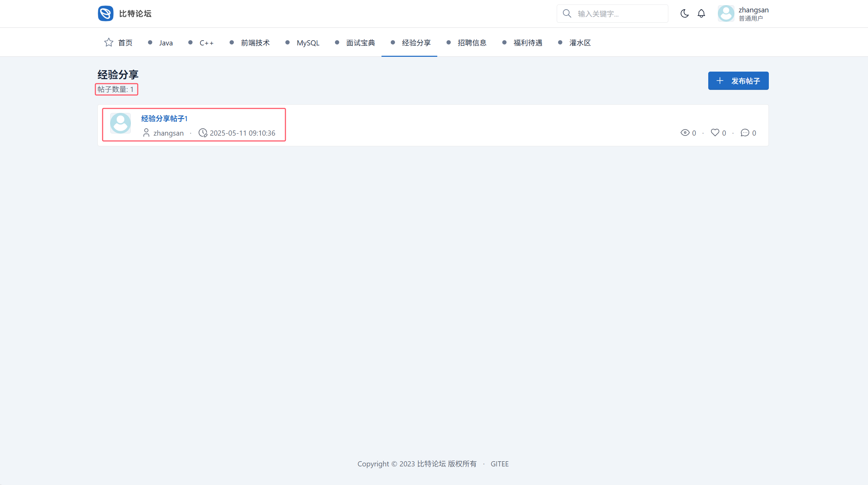Click the search magnifier icon
868x485 pixels.
click(567, 13)
